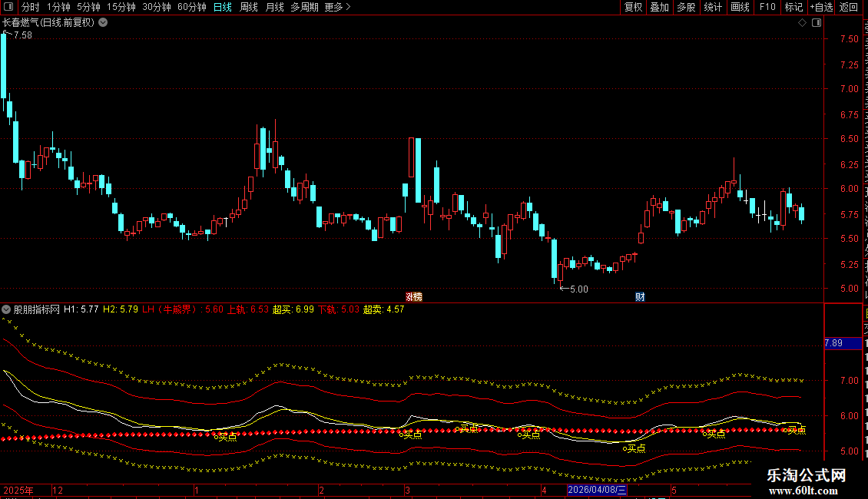Expand the 股朋指标网 indicator dropdown

click(x=6, y=309)
